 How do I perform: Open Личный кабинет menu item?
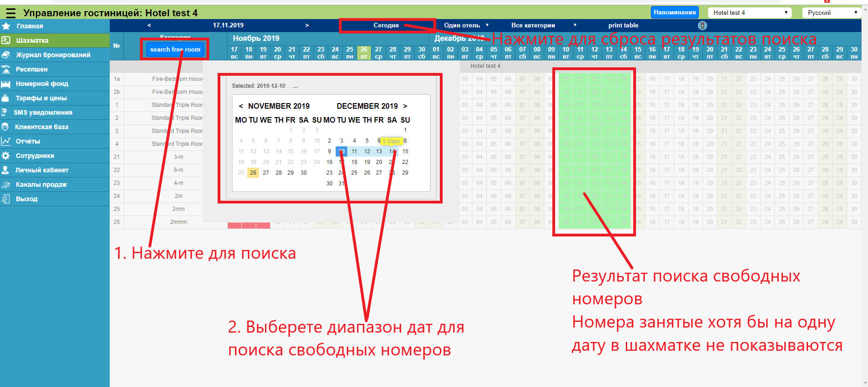(42, 170)
